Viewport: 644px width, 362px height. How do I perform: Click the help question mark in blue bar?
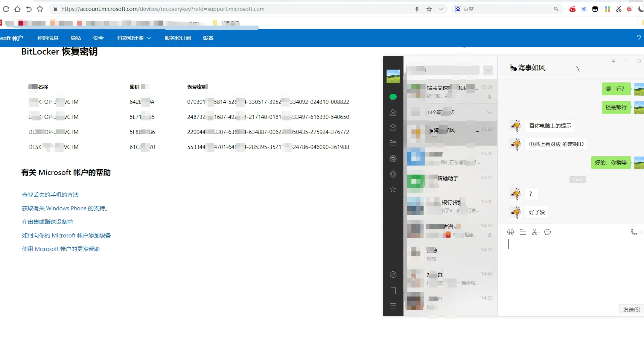tap(639, 38)
